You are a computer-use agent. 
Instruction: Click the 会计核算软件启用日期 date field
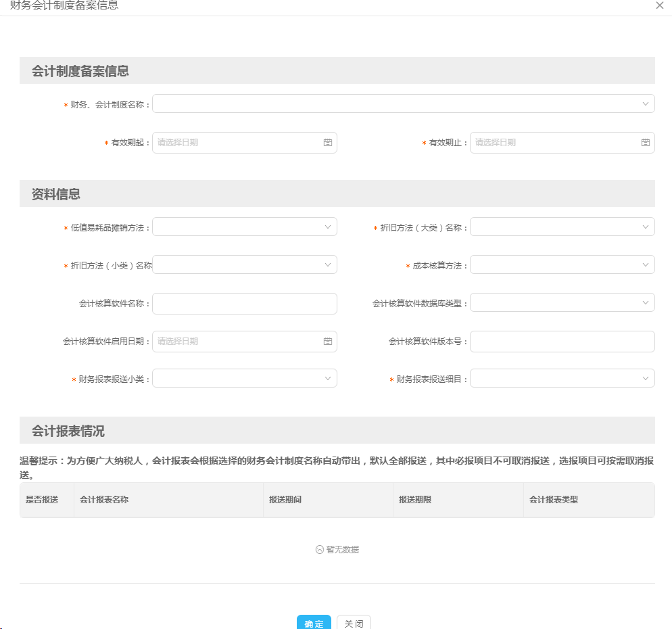pyautogui.click(x=245, y=342)
